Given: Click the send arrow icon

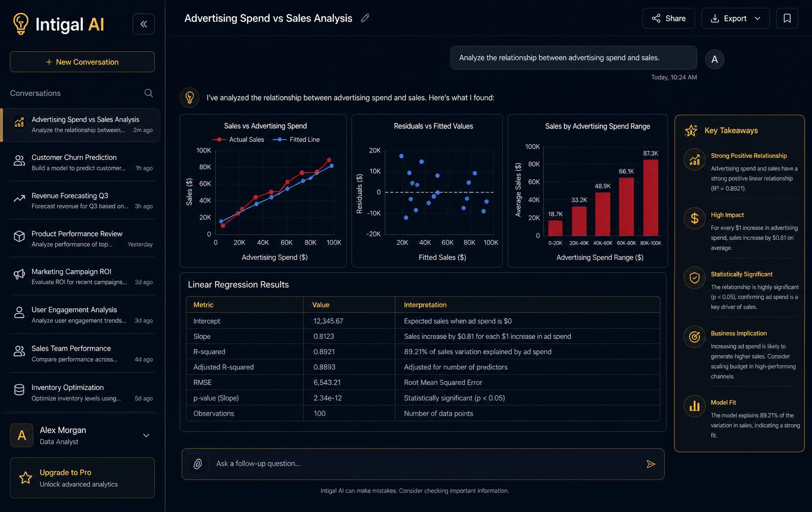Looking at the screenshot, I should click(651, 464).
